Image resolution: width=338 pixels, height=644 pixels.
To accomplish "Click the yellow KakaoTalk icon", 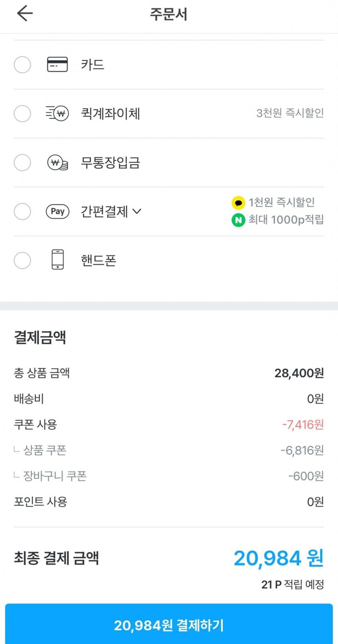I will tap(238, 203).
